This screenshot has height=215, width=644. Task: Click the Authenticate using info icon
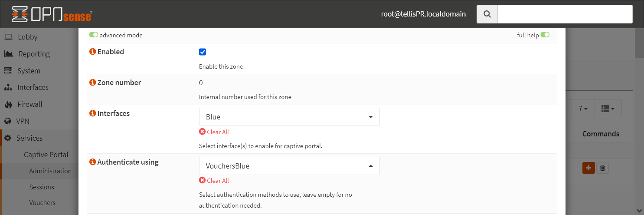[x=92, y=162]
